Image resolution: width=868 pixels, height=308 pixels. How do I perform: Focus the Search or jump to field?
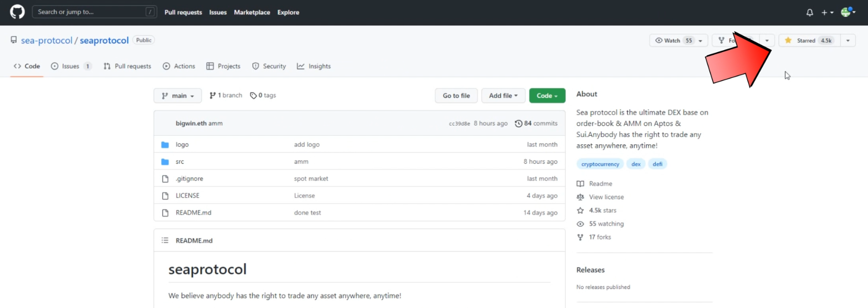click(x=91, y=12)
